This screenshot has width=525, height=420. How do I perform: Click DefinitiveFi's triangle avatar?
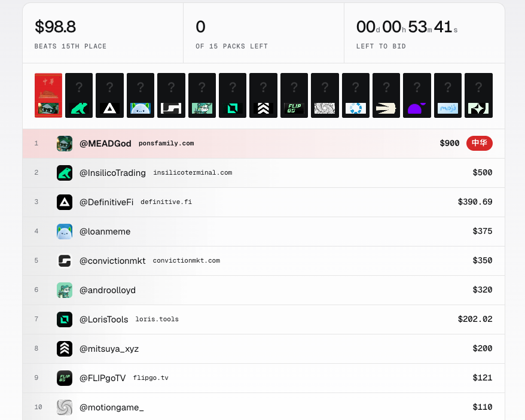pyautogui.click(x=65, y=202)
